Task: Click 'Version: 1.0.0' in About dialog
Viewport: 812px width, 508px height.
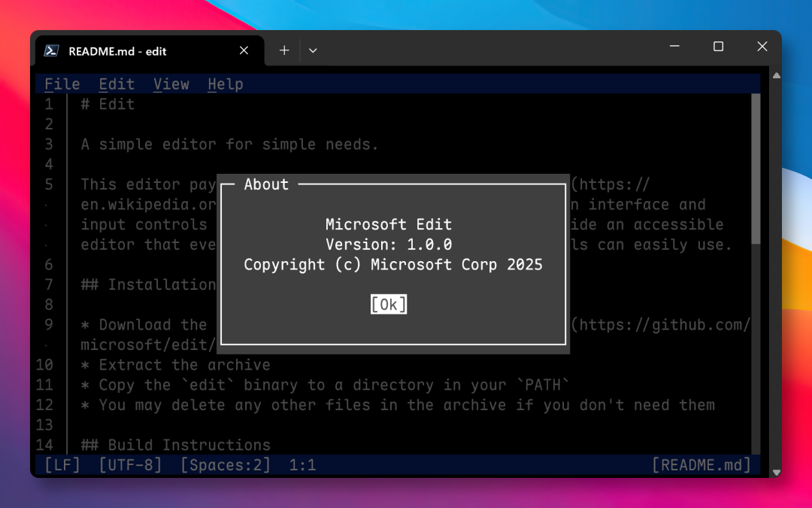Action: point(389,245)
